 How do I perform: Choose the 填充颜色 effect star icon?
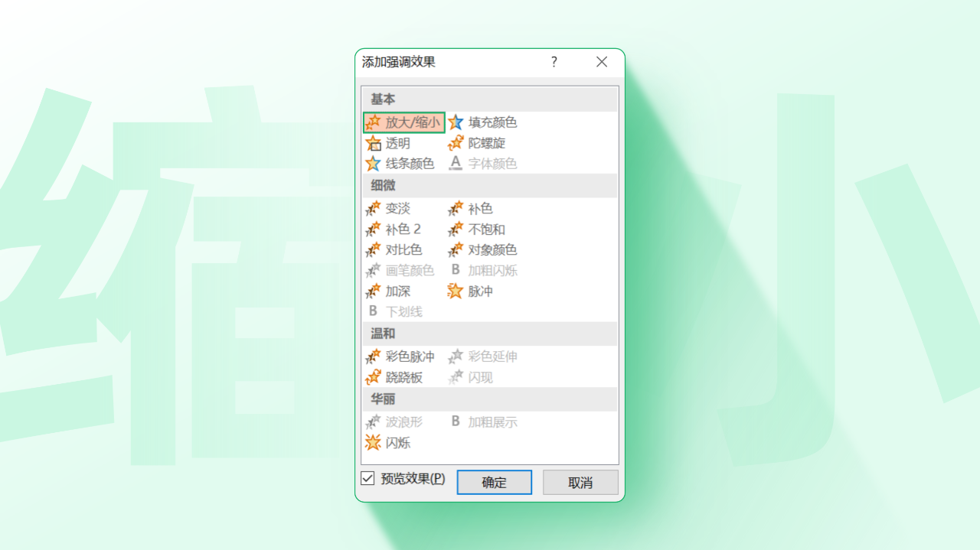click(x=456, y=122)
